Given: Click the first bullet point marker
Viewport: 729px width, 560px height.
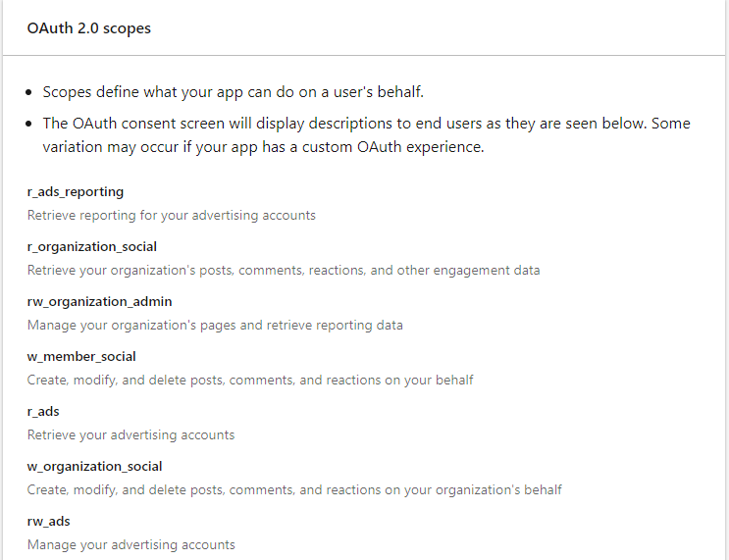Looking at the screenshot, I should (29, 92).
